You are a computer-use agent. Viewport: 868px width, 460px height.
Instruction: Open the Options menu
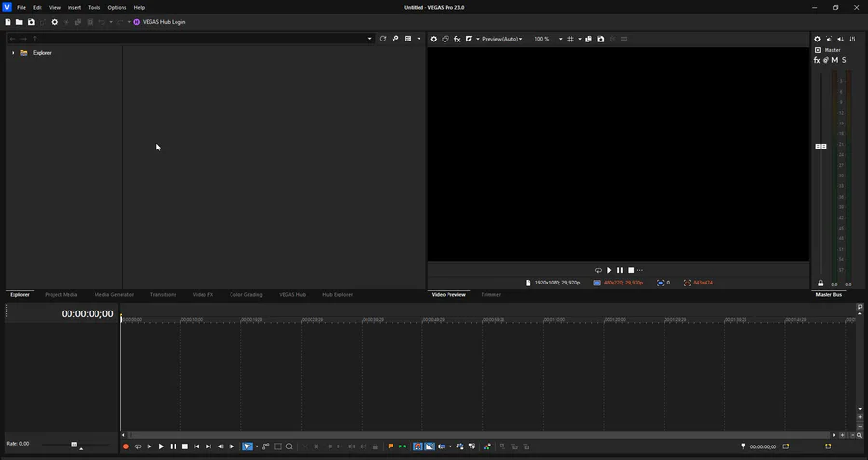[117, 7]
